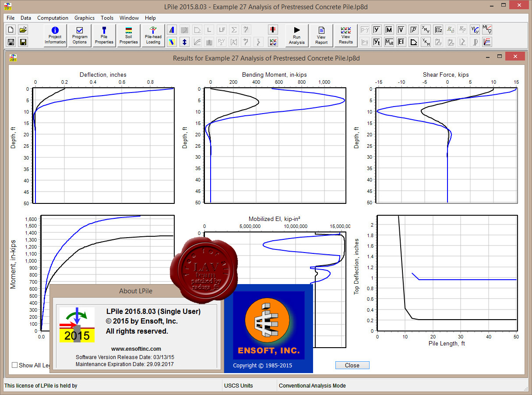Open the Window menu
Image resolution: width=532 pixels, height=395 pixels.
(129, 18)
